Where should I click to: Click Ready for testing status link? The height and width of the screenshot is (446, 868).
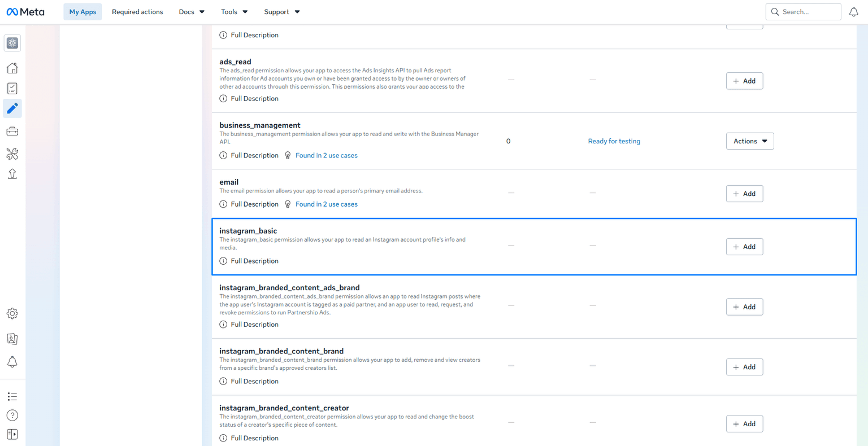[614, 141]
